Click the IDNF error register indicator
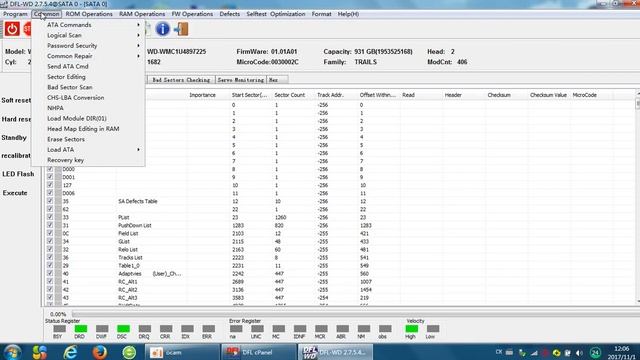Image resolution: width=640 pixels, height=360 pixels. coord(300,329)
